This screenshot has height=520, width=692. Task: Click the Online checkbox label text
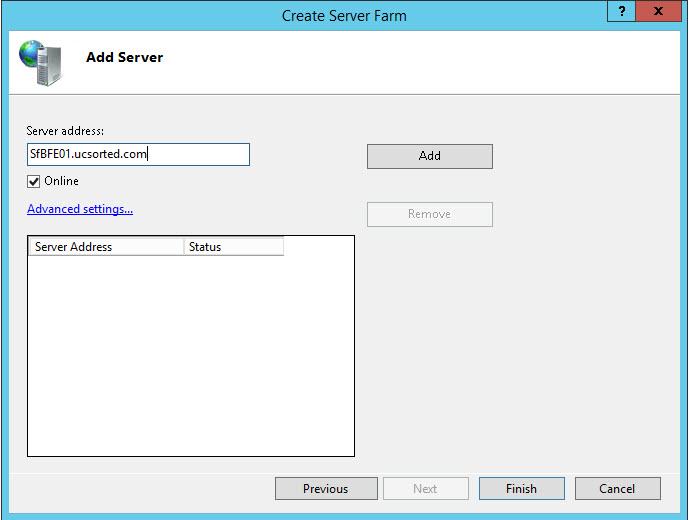(61, 181)
